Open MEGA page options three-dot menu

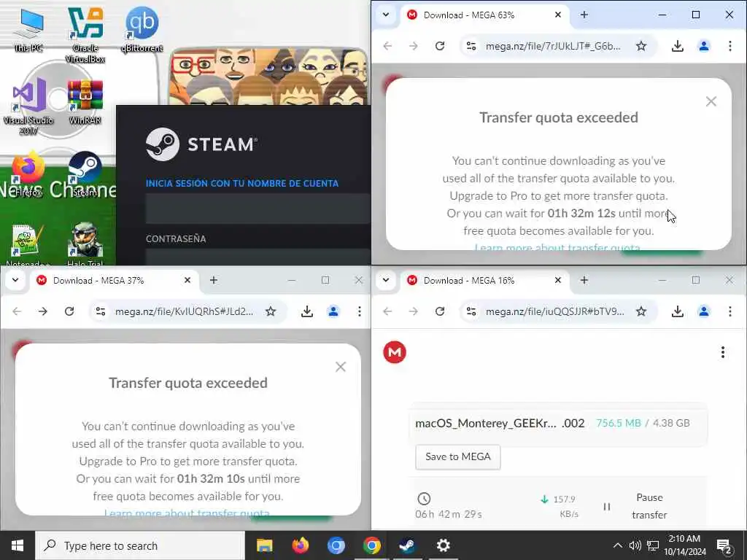tap(723, 352)
